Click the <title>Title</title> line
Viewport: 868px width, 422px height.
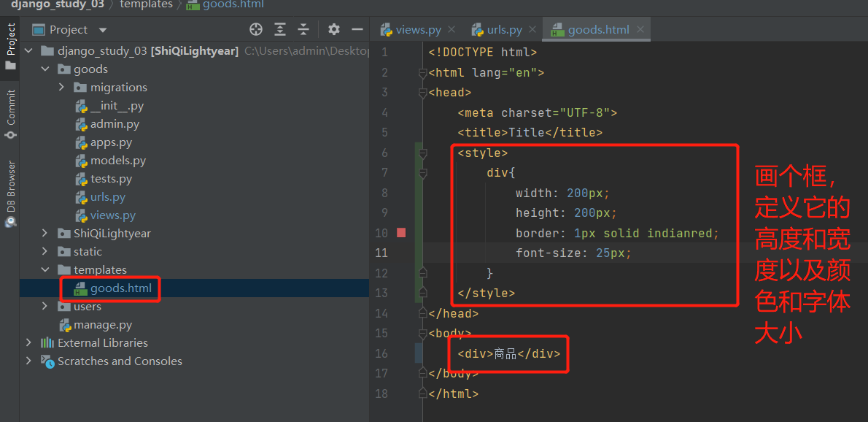tap(530, 133)
